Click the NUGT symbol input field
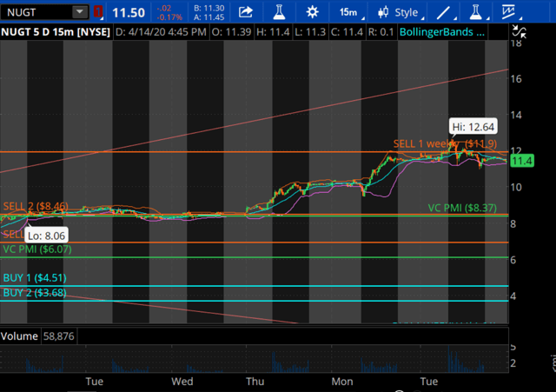The width and height of the screenshot is (556, 392). click(x=38, y=12)
